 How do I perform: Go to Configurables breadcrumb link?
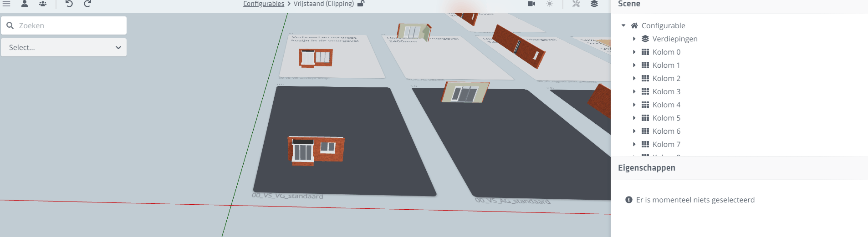point(263,4)
